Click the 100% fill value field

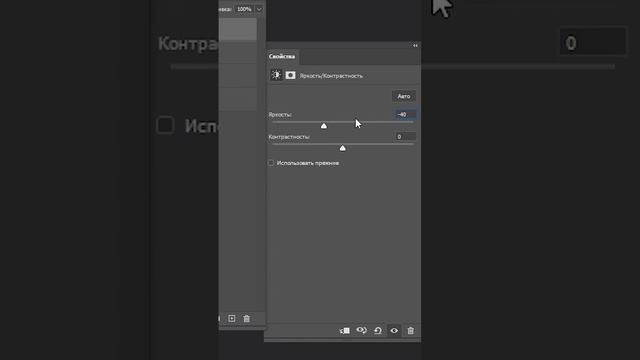(244, 9)
